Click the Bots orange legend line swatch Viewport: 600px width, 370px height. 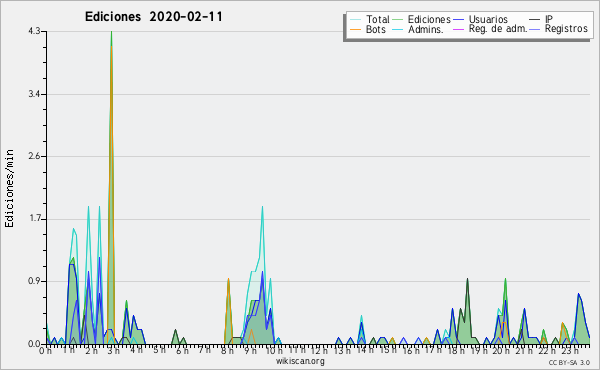click(x=355, y=29)
